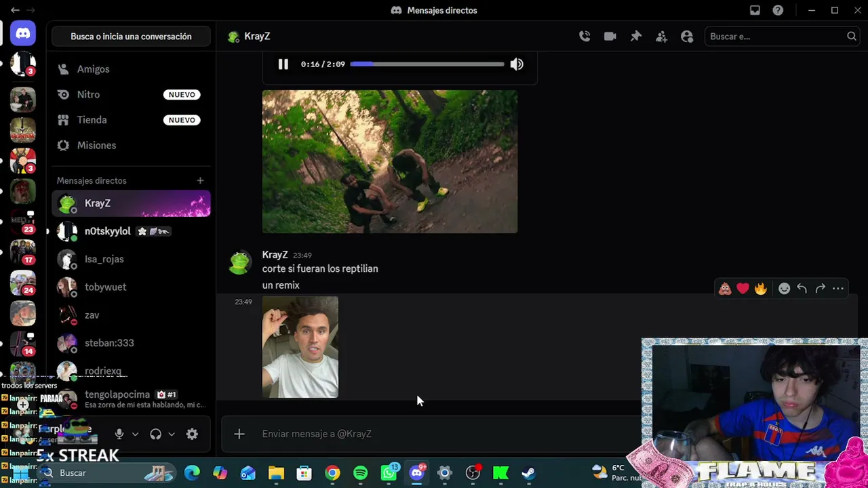This screenshot has width=868, height=488.
Task: Open conversation with zav
Action: tap(131, 315)
